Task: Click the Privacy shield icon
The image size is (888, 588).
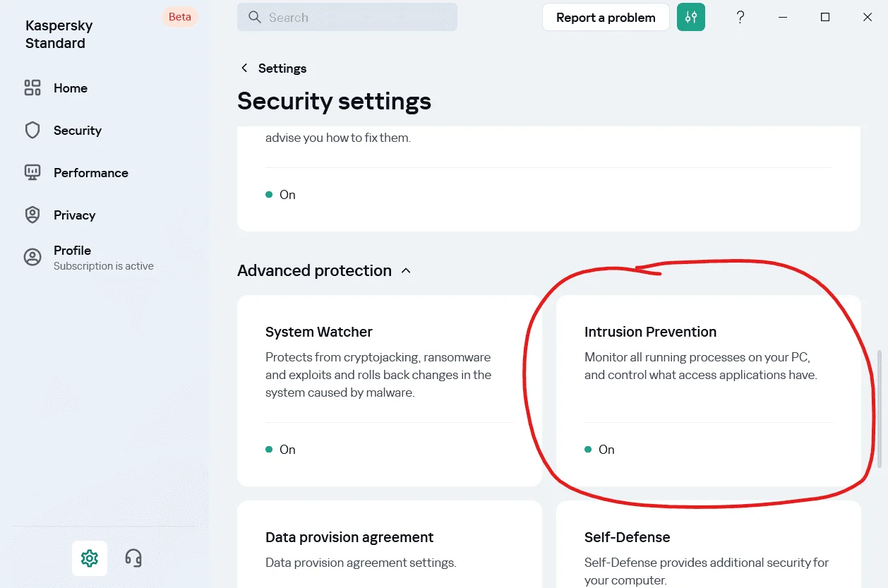Action: click(x=32, y=215)
